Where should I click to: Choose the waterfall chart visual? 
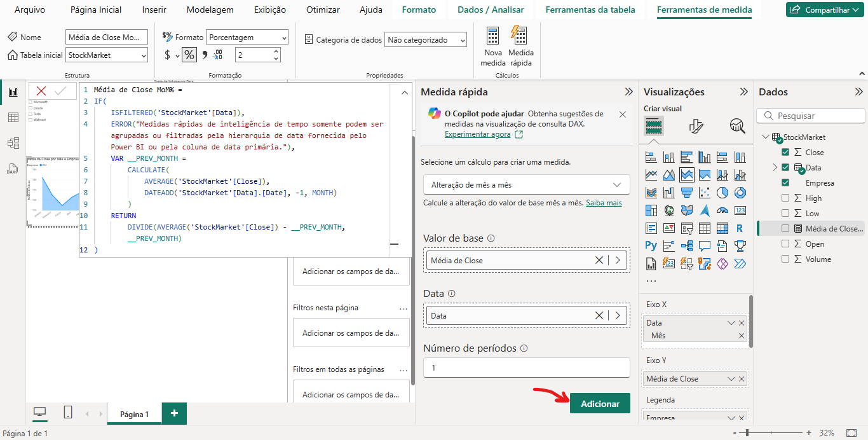[x=668, y=192]
